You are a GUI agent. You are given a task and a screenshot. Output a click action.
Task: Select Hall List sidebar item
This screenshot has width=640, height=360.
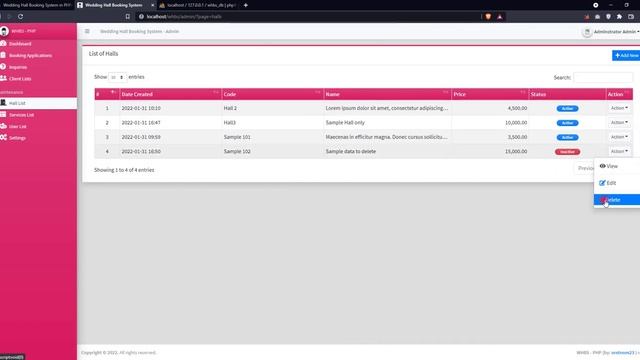point(38,103)
